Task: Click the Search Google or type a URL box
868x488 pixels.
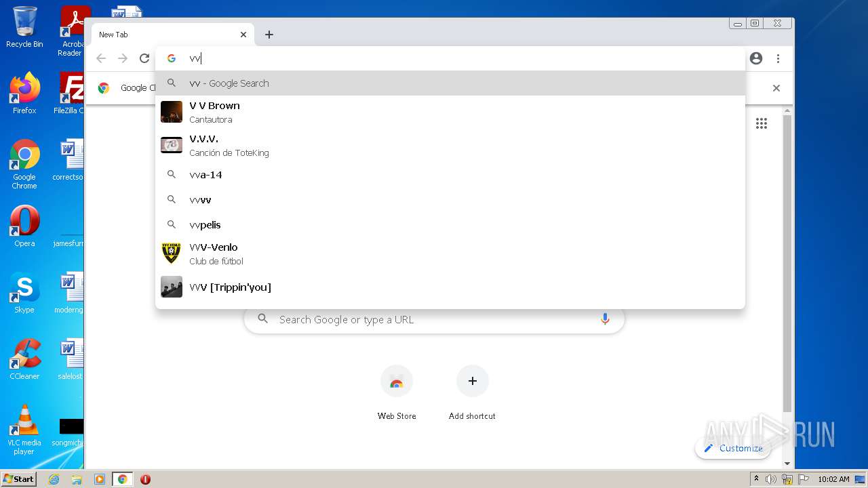Action: tap(434, 319)
